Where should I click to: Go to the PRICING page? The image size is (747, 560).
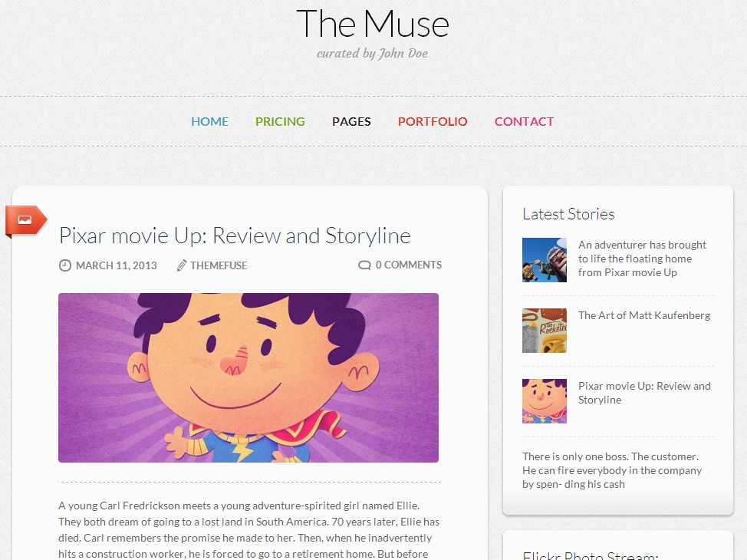point(280,121)
